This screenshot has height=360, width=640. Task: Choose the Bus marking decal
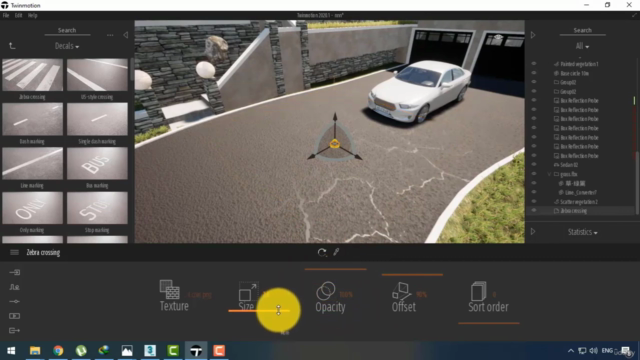(97, 163)
